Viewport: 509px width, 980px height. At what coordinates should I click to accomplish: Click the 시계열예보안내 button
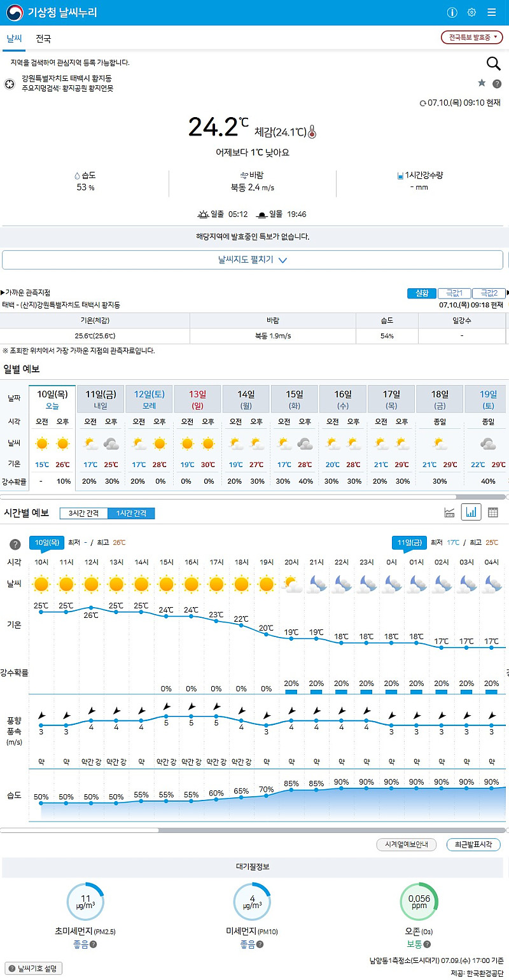tap(407, 844)
